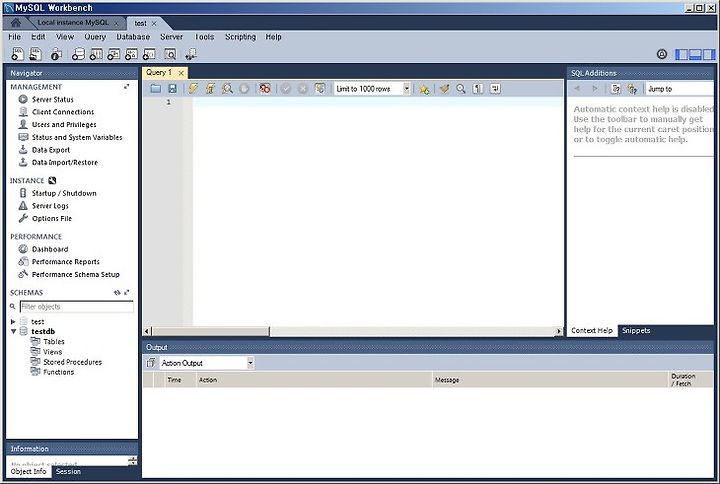The image size is (720, 484).
Task: Open a script file in query editor
Action: pos(156,89)
